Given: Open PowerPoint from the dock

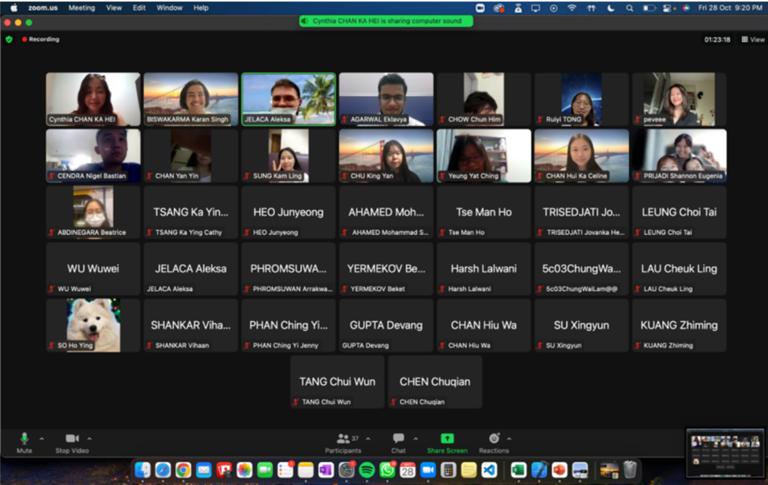Looking at the screenshot, I should (x=559, y=470).
